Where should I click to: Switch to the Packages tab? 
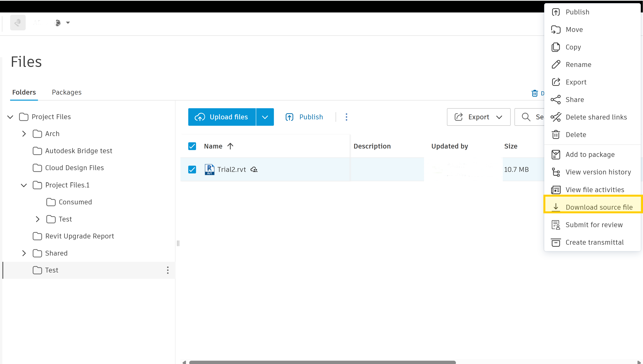coord(67,92)
